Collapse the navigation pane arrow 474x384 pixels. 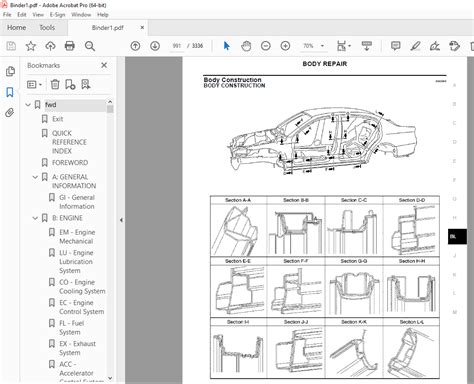coord(121,220)
